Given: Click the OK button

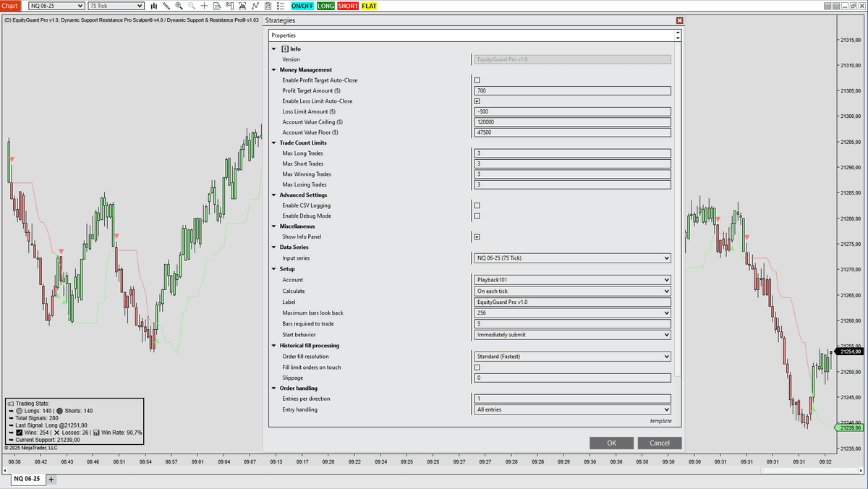Looking at the screenshot, I should 611,443.
